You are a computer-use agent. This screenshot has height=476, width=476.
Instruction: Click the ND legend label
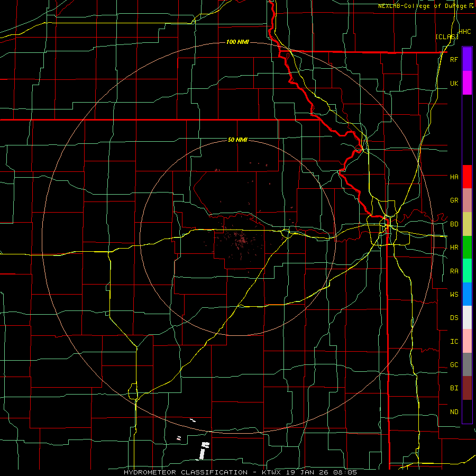[x=454, y=412]
